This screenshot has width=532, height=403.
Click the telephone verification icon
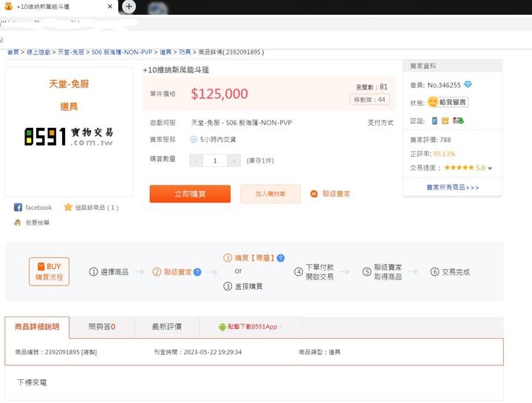445,121
